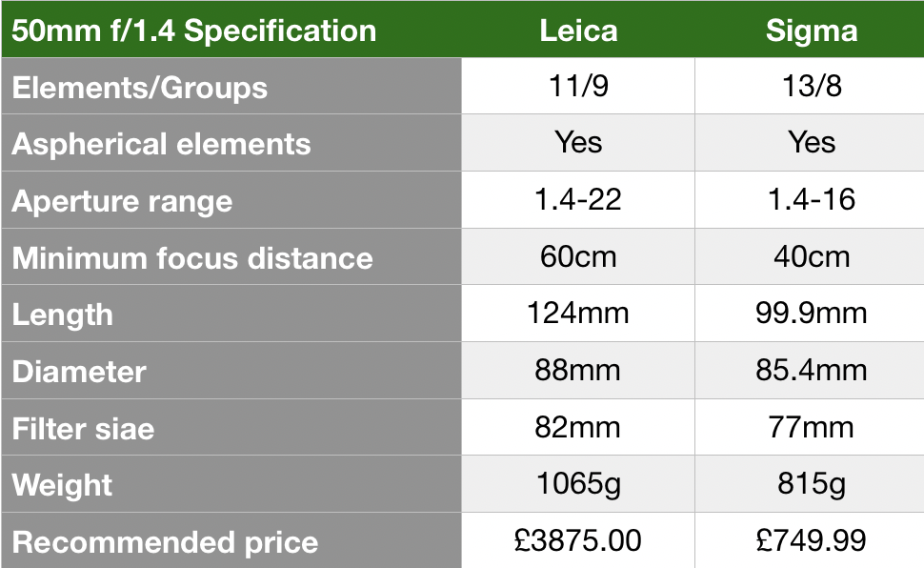Click the 60cm Leica focus distance cell
This screenshot has width=924, height=568.
578,257
